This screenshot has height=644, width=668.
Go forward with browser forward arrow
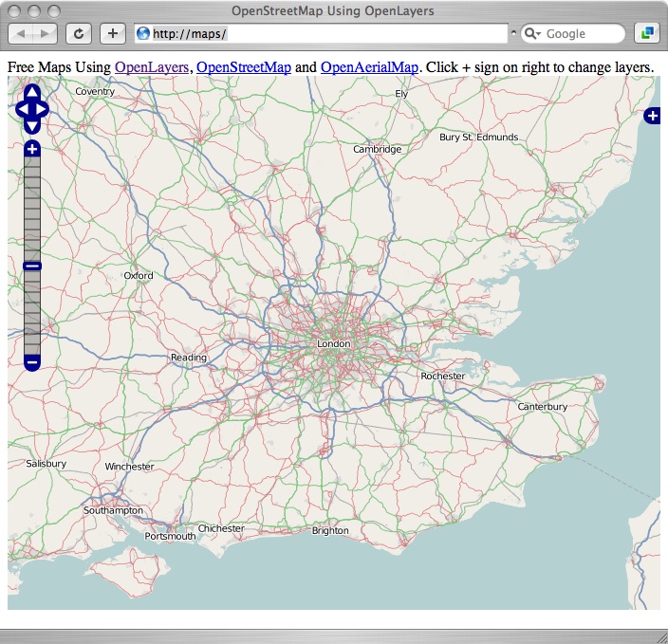(x=45, y=33)
